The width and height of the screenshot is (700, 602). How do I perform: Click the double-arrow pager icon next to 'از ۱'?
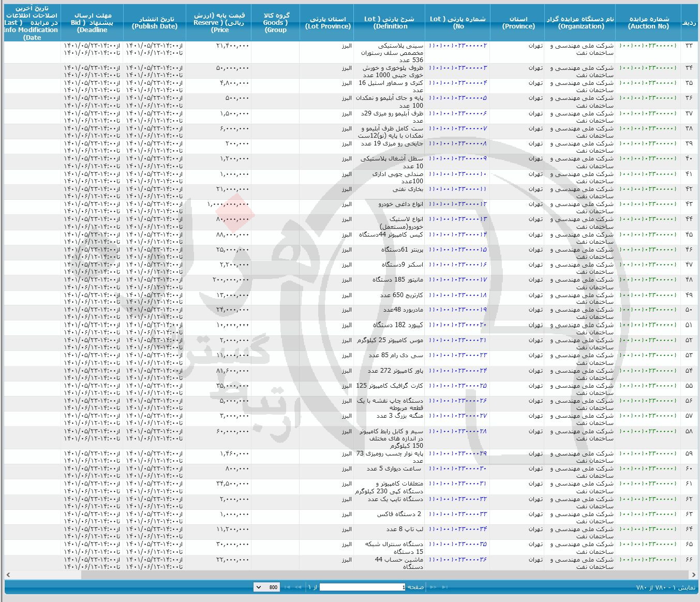coord(297,587)
